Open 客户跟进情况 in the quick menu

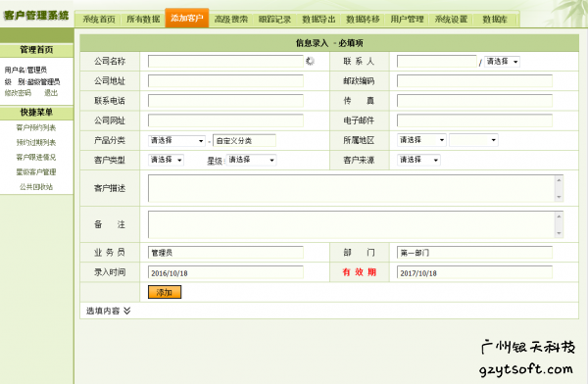pos(36,157)
